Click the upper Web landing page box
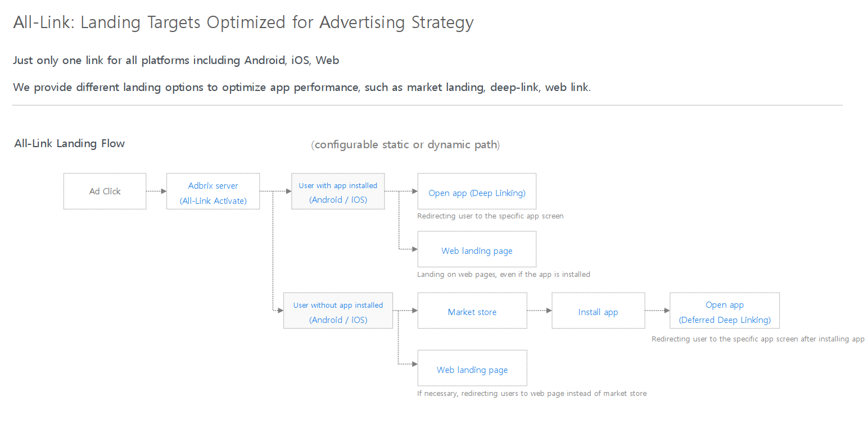The height and width of the screenshot is (442, 868). (x=477, y=250)
